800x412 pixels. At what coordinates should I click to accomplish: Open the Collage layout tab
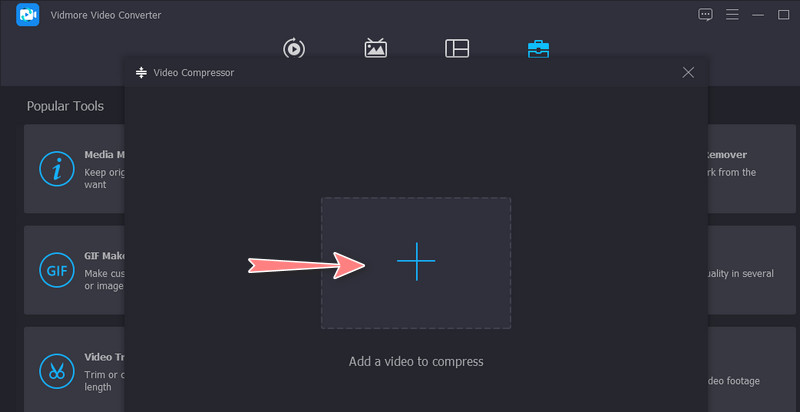coord(457,49)
